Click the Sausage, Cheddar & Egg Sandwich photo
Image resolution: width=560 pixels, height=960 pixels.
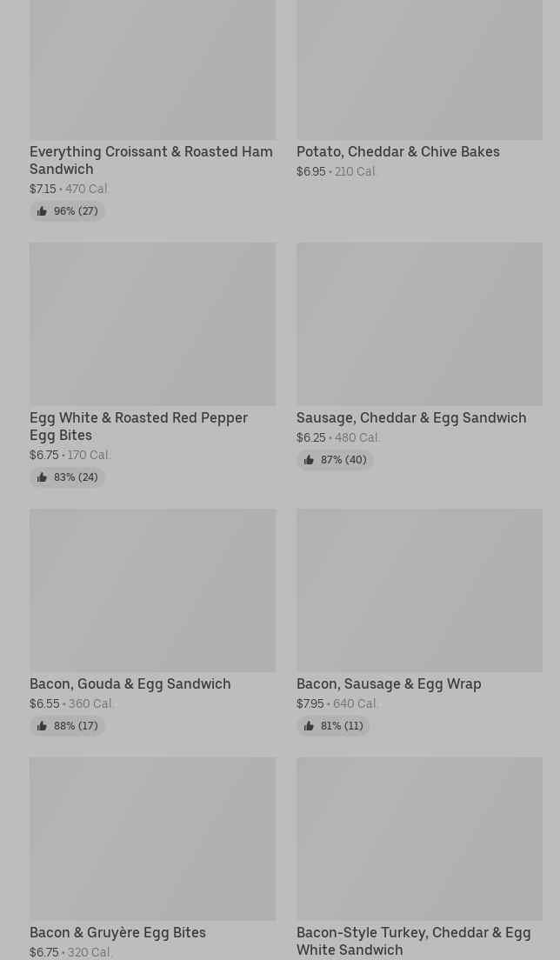click(x=419, y=323)
